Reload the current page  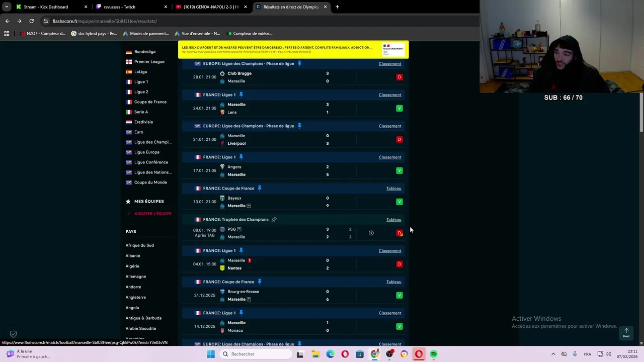[31, 21]
